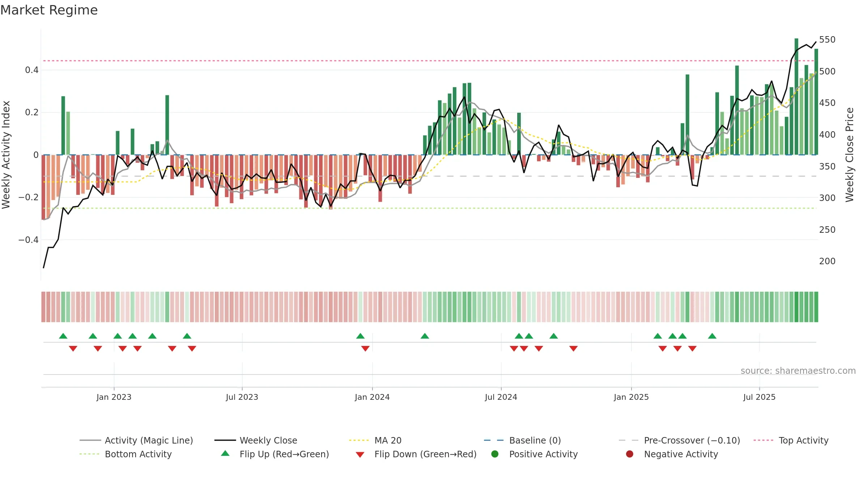Toggle Flip Down (Green→Red) legend entry
Screen dimensions: 868x488
(x=416, y=454)
